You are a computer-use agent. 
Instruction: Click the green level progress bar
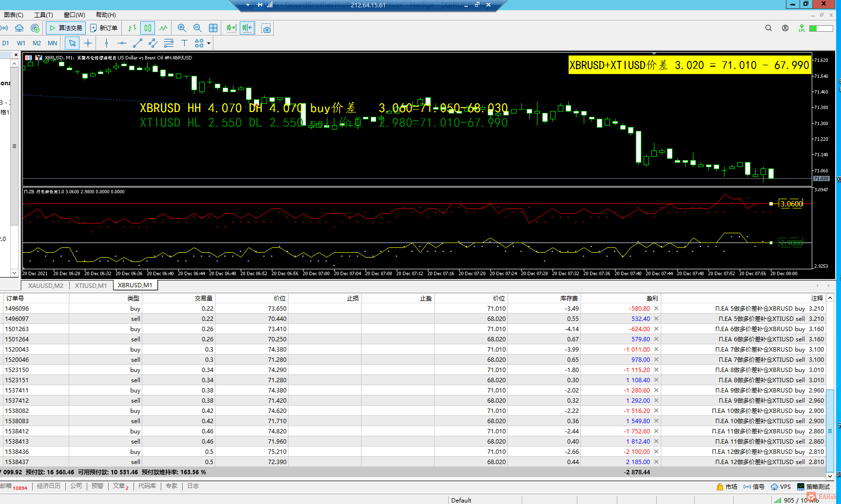821,28
